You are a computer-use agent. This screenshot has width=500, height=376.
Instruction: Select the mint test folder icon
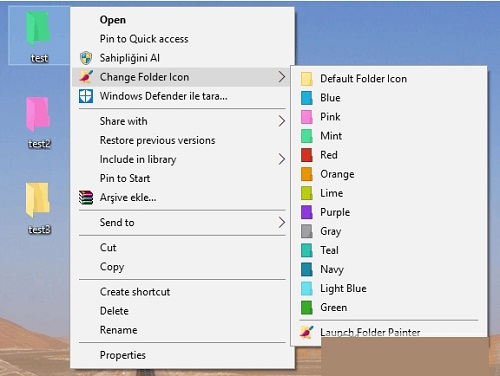38,28
